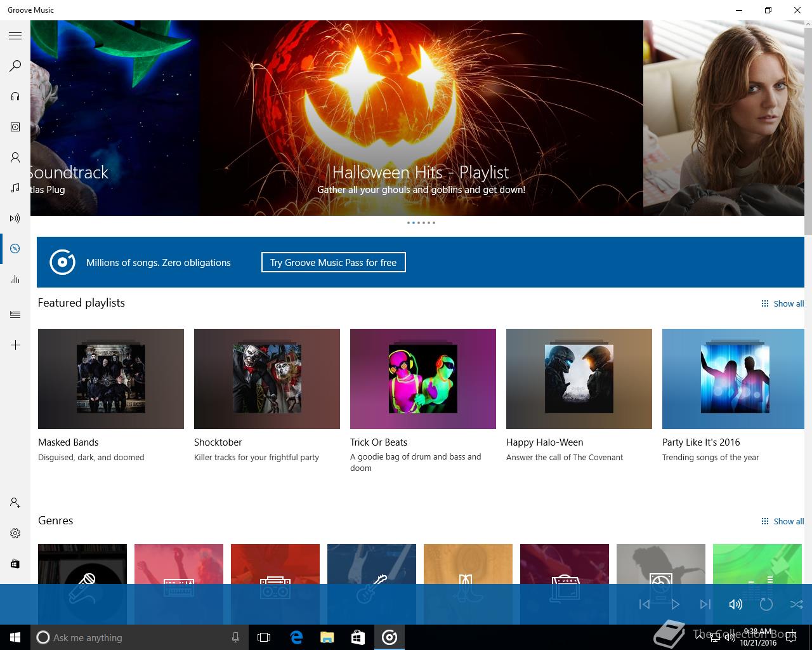Toggle repeat in player bar

pyautogui.click(x=766, y=604)
